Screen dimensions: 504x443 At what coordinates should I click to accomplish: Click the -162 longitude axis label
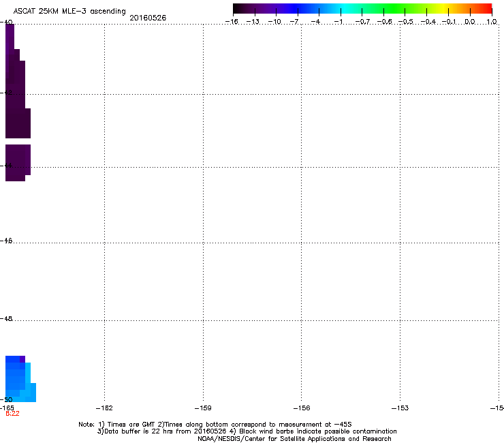pos(104,408)
